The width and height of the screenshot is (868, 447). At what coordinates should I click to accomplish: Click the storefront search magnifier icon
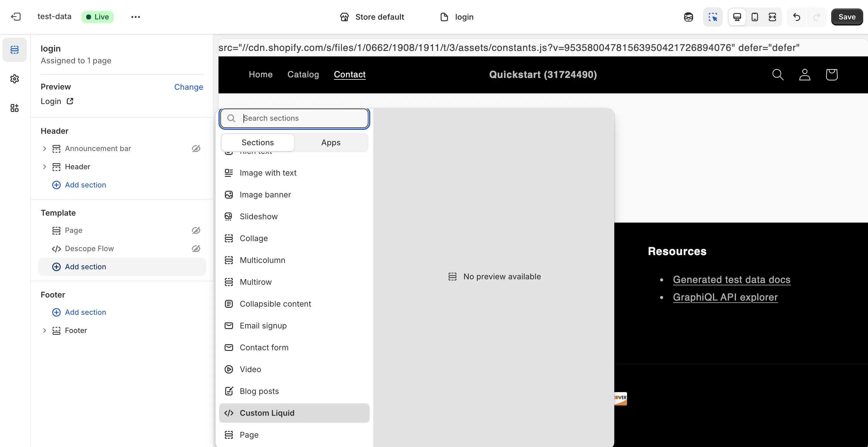point(778,74)
